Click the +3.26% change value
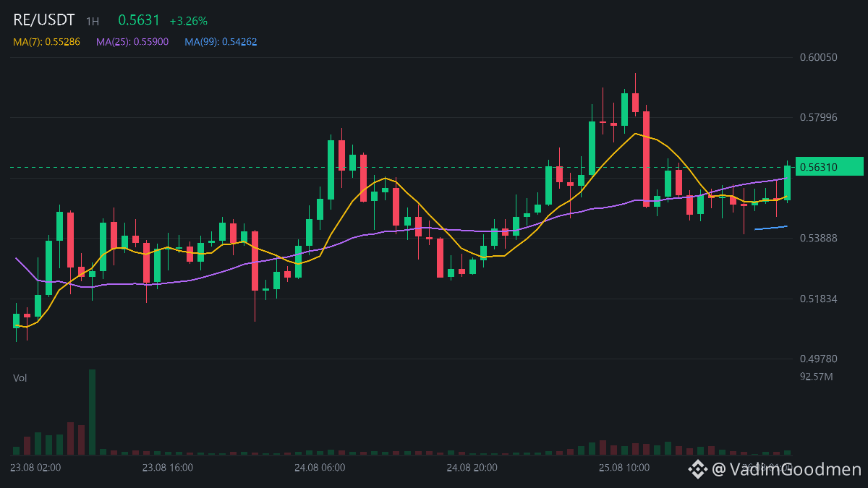 188,21
